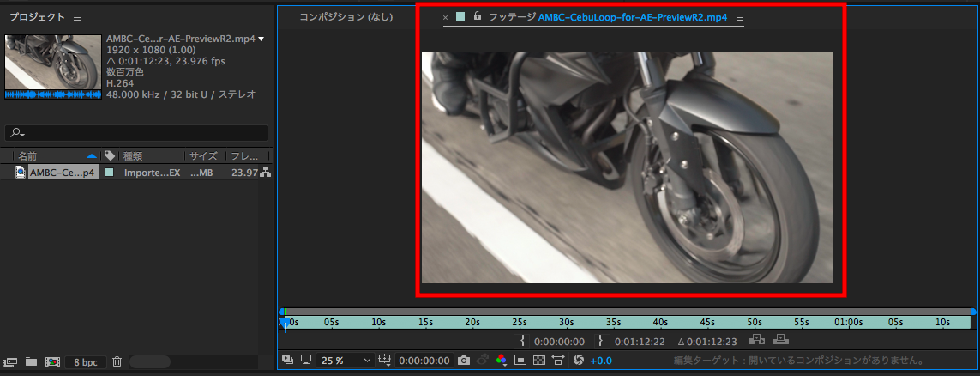Toggle the viewer lock icon in footage tab
This screenshot has height=376, width=980.
click(478, 16)
